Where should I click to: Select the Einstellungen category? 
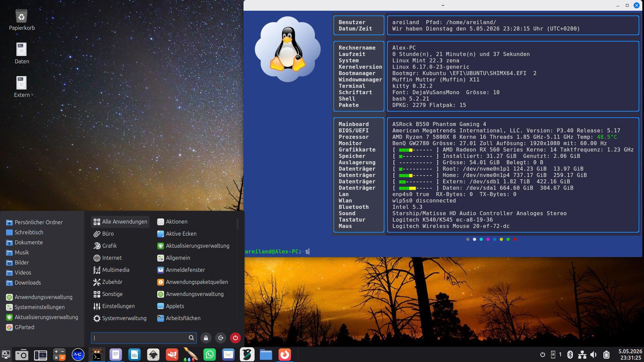[x=120, y=306]
